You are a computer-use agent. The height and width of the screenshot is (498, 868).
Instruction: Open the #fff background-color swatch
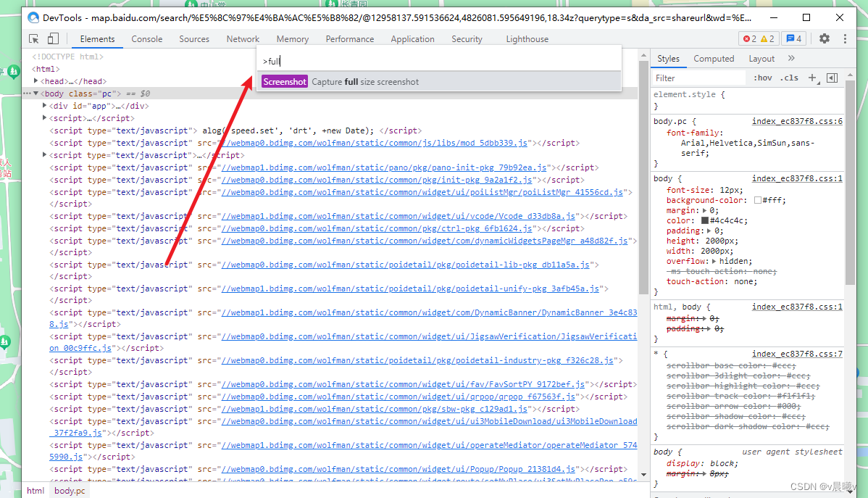[x=757, y=200]
